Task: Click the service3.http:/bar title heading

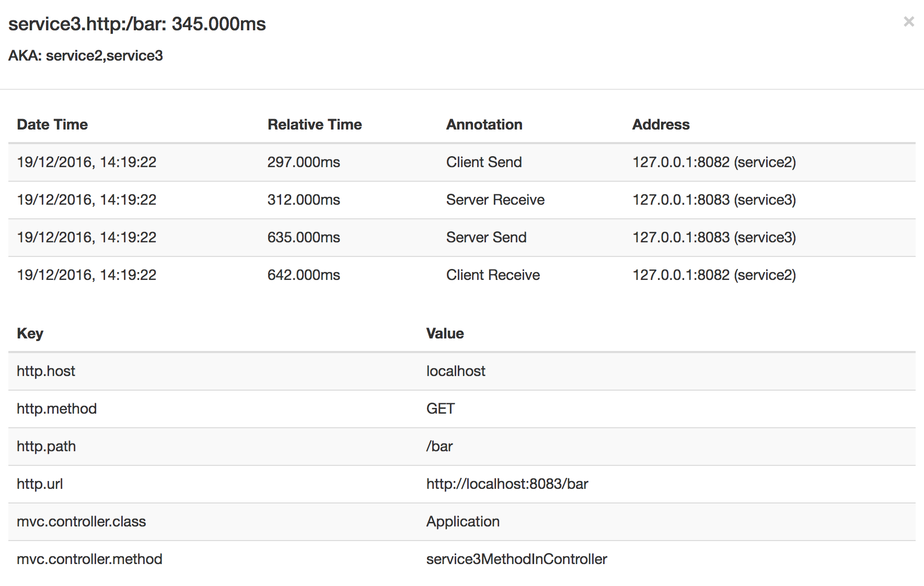Action: click(137, 24)
